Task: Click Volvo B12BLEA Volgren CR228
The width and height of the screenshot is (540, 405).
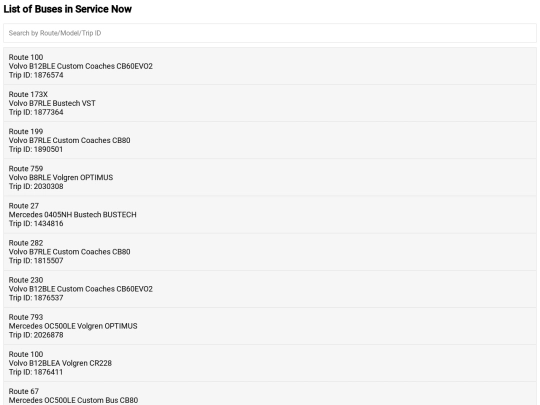Action: (x=60, y=364)
